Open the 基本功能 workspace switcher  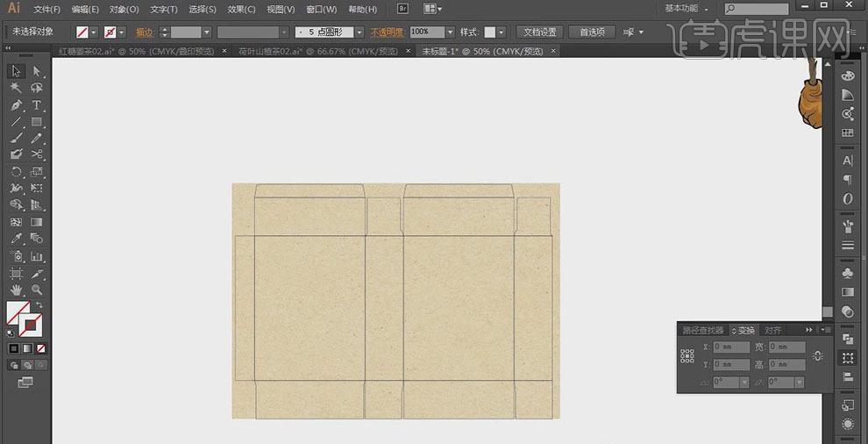click(x=687, y=8)
